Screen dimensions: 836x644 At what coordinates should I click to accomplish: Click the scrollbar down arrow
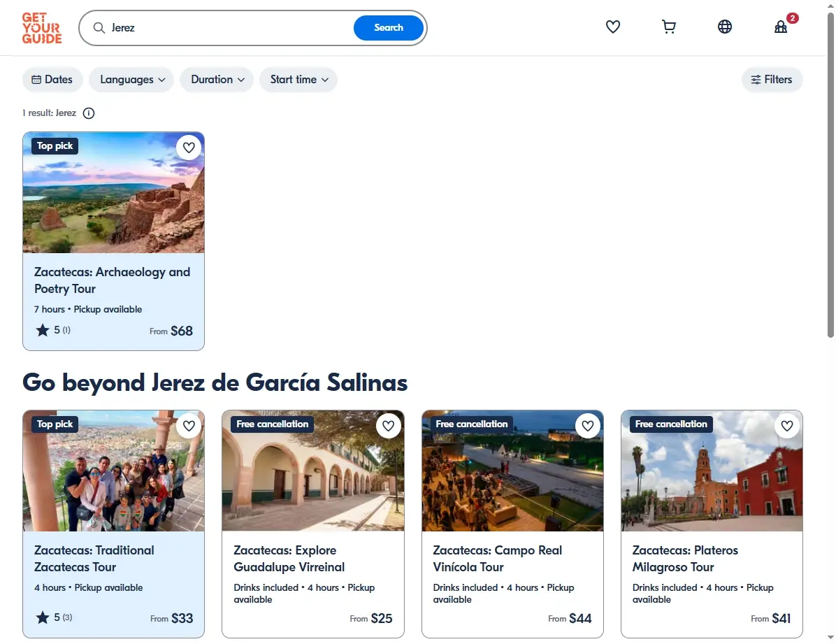tap(830, 638)
